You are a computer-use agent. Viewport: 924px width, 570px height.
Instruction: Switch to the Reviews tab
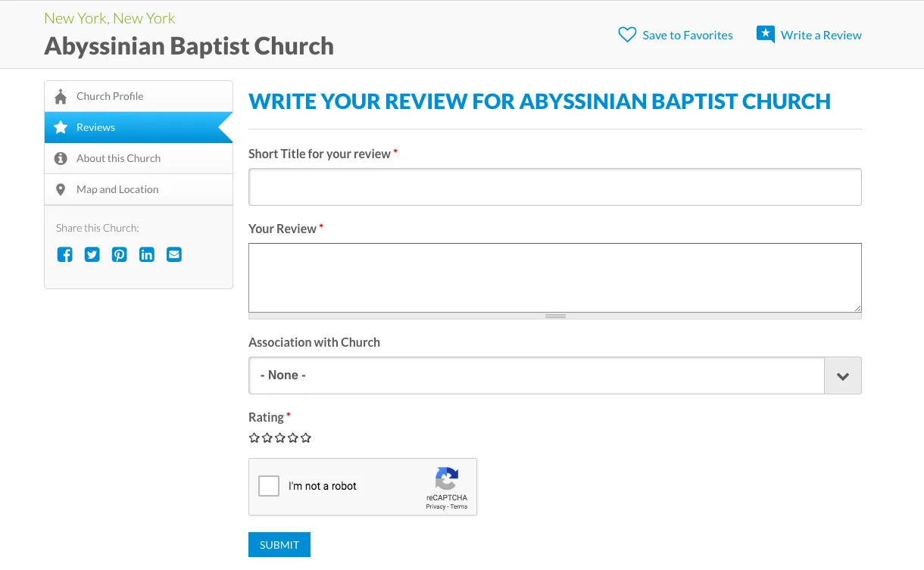pos(139,127)
